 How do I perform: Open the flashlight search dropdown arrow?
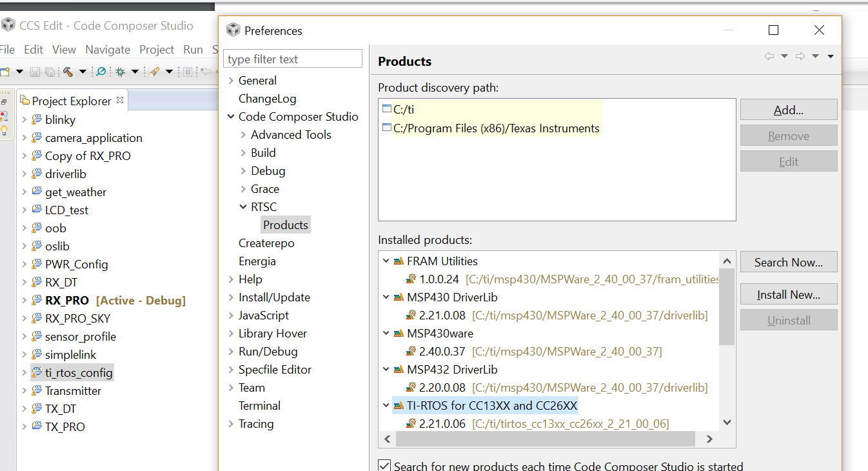[x=169, y=72]
